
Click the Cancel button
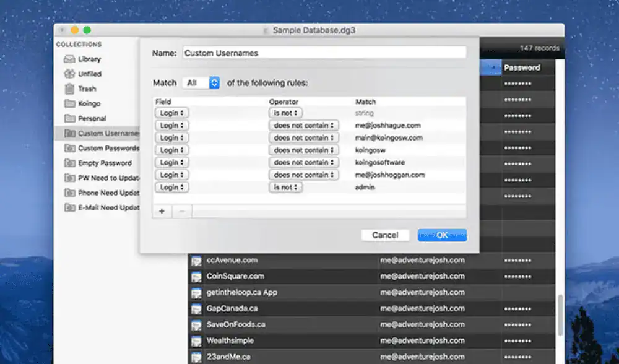385,235
